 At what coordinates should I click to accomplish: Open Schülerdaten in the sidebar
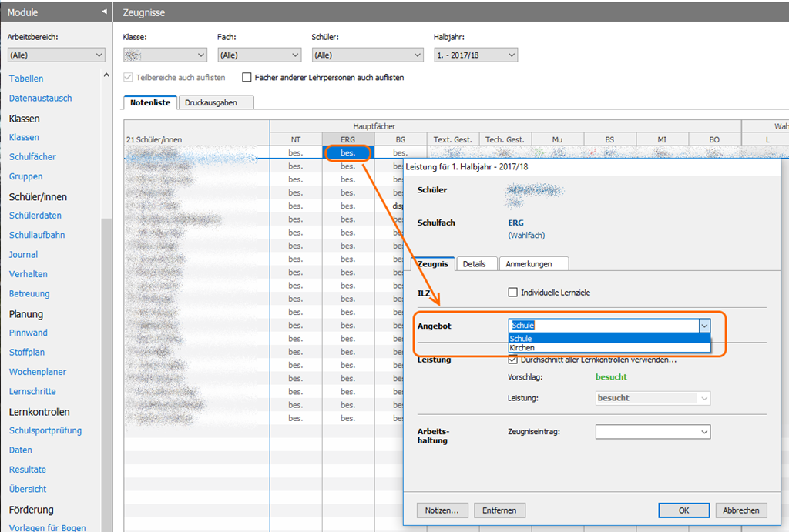(x=35, y=216)
